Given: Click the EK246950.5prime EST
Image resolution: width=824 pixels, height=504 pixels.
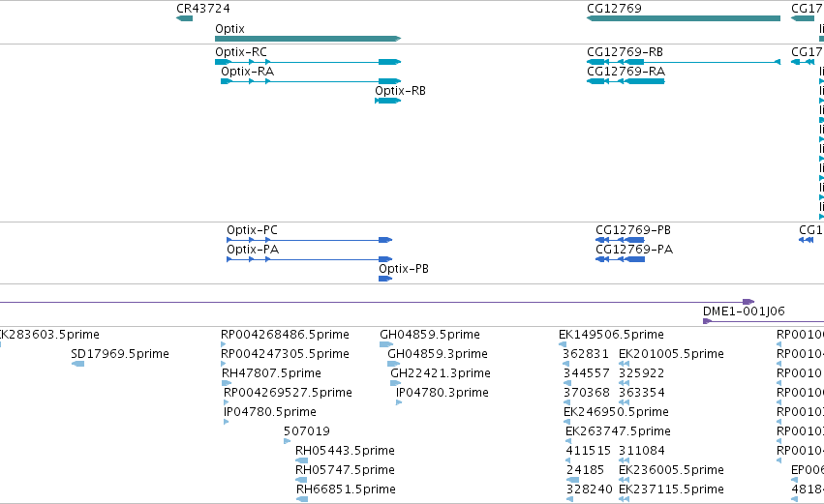Looking at the screenshot, I should pyautogui.click(x=567, y=422).
